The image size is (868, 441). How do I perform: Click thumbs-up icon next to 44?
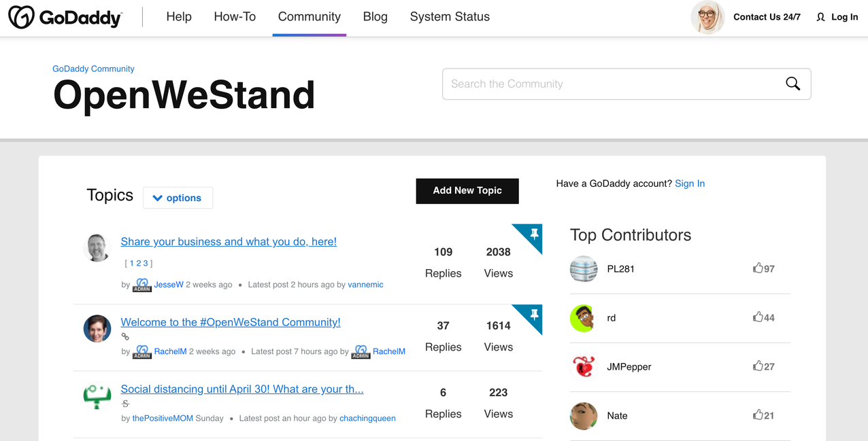pos(758,317)
